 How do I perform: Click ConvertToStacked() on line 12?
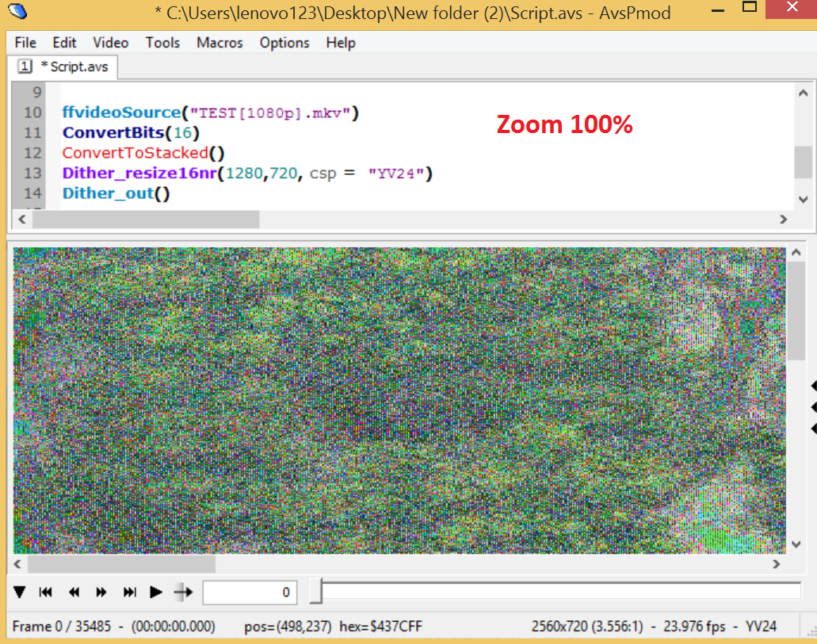[x=143, y=153]
